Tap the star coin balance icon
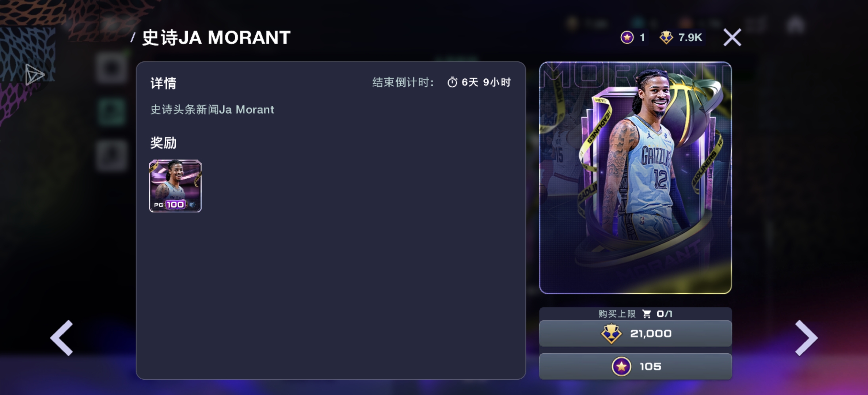This screenshot has height=395, width=868. click(x=627, y=37)
